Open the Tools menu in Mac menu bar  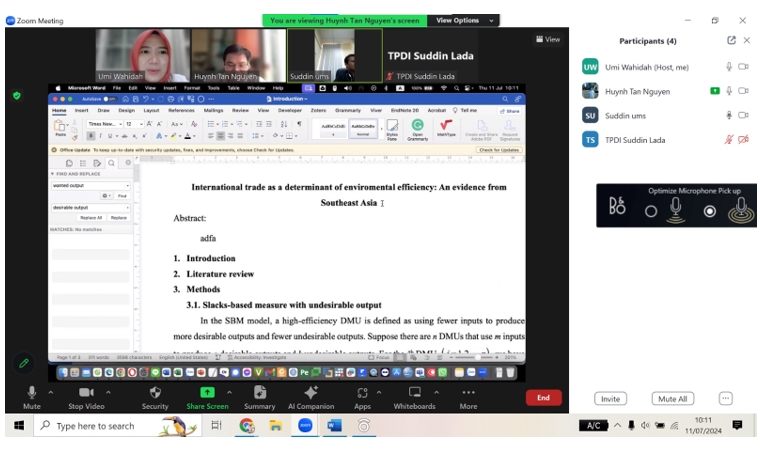[x=214, y=88]
